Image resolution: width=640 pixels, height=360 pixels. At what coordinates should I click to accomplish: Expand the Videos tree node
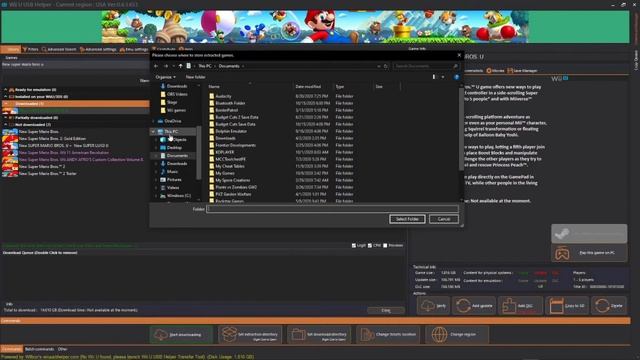point(156,188)
